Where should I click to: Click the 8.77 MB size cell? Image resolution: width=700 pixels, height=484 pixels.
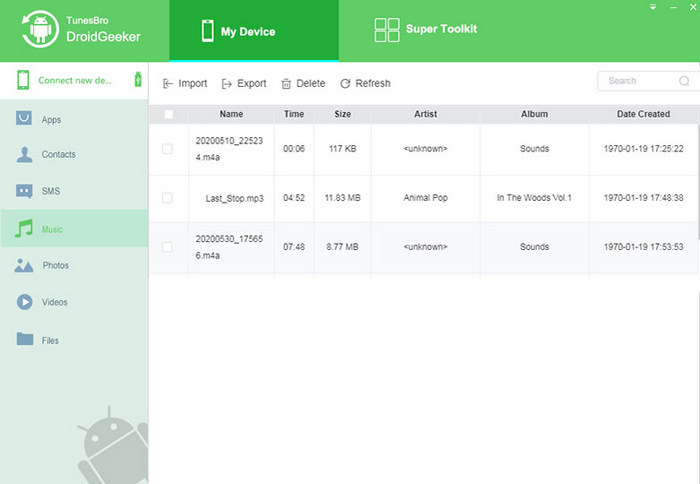point(342,247)
